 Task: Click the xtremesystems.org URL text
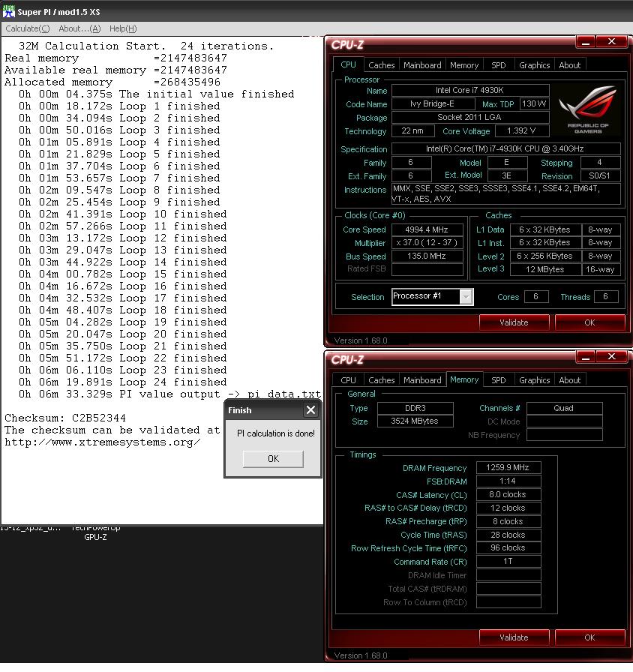point(102,442)
